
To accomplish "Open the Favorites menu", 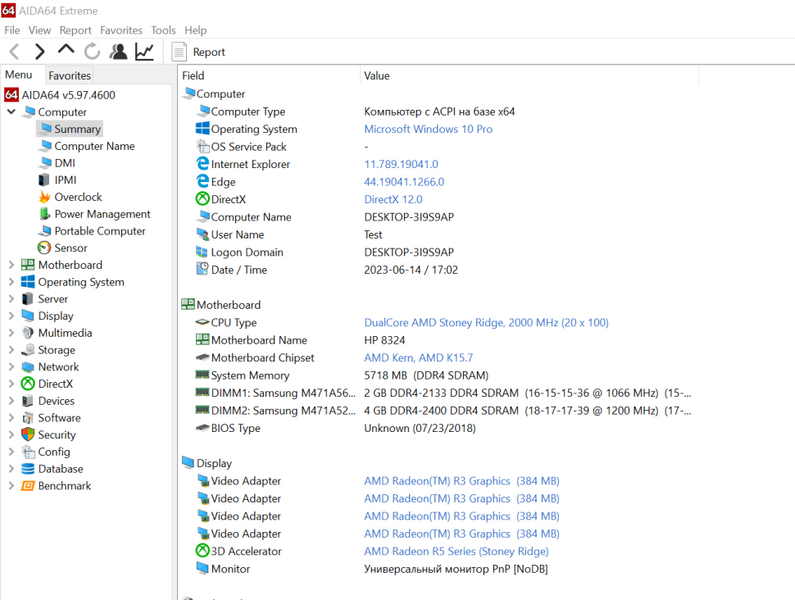I will 121,30.
